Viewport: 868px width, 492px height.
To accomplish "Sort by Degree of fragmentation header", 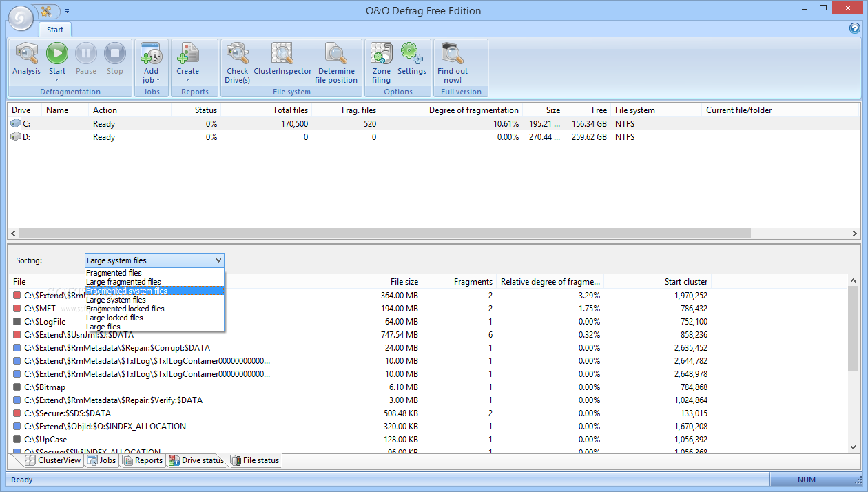I will (x=451, y=110).
